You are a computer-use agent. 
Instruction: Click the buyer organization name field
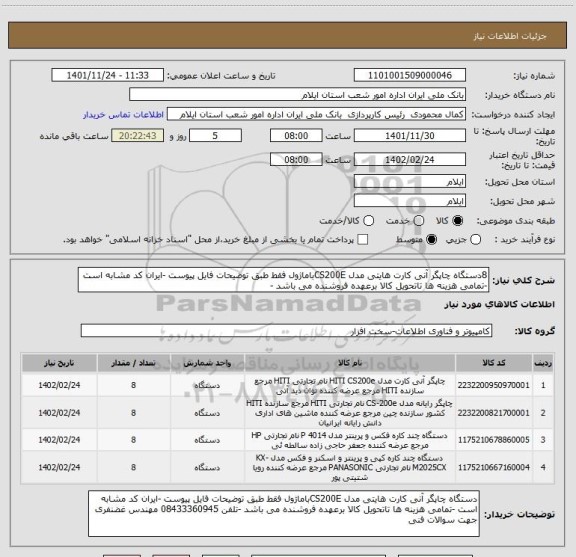[298, 95]
